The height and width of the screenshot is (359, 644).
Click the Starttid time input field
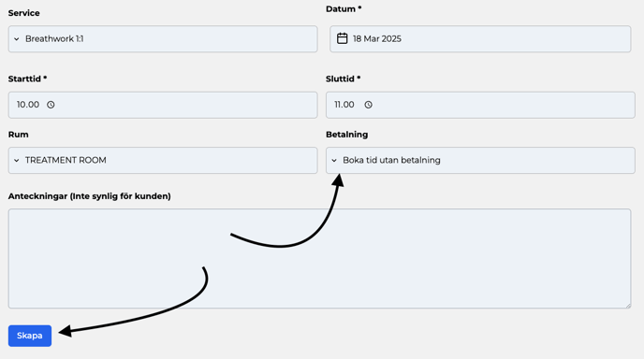[x=163, y=105]
